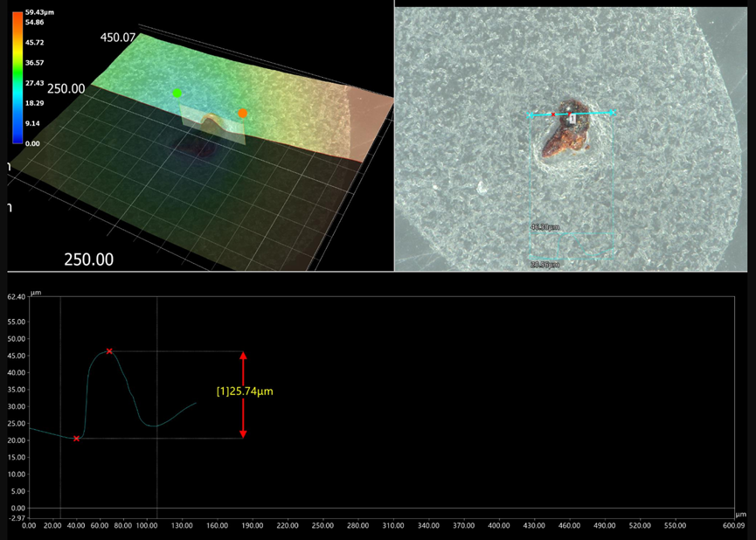Click the 46.30µm label in the microscope image
Image resolution: width=756 pixels, height=540 pixels.
pos(544,226)
